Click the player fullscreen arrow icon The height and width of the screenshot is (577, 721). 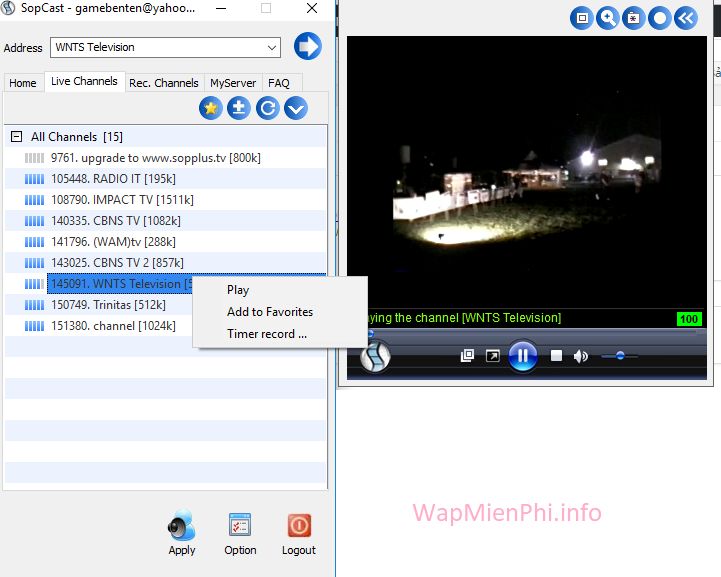point(492,356)
